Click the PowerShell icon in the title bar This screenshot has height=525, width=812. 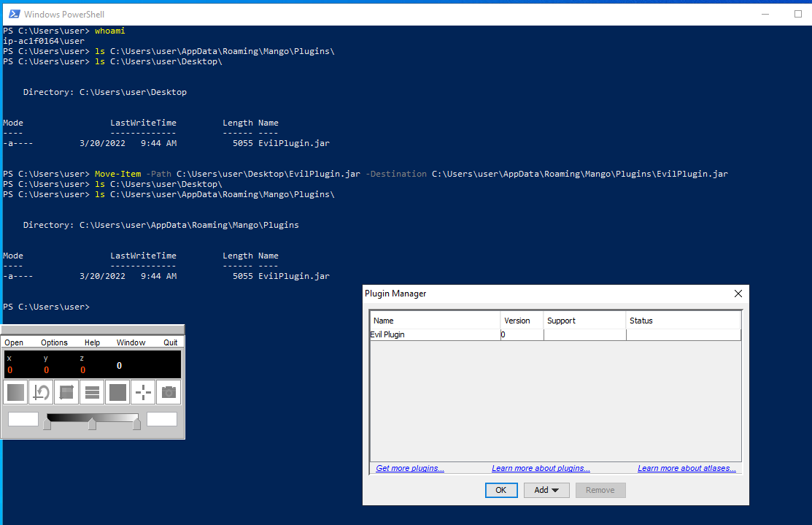point(15,14)
